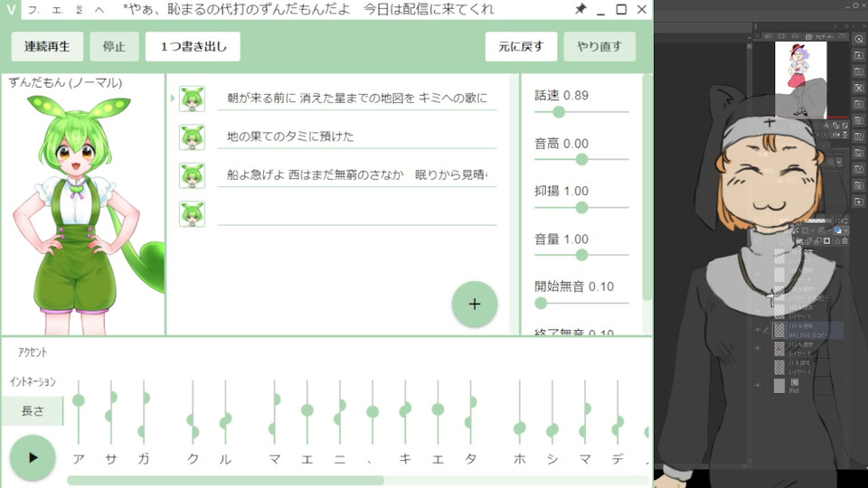Switch to the Navigator tab in Clip Studio
The height and width of the screenshot is (488, 868).
coord(820,36)
